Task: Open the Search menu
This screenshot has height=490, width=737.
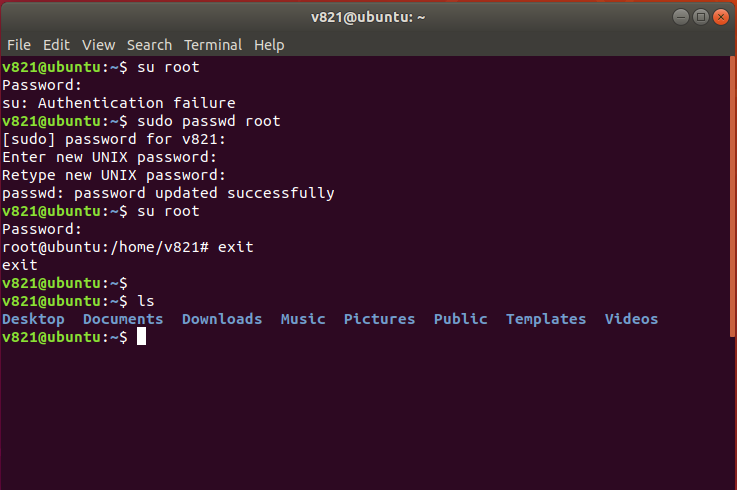Action: [x=149, y=45]
